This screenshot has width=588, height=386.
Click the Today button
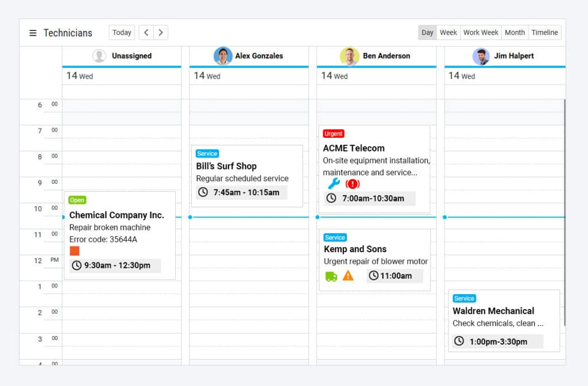coord(121,32)
